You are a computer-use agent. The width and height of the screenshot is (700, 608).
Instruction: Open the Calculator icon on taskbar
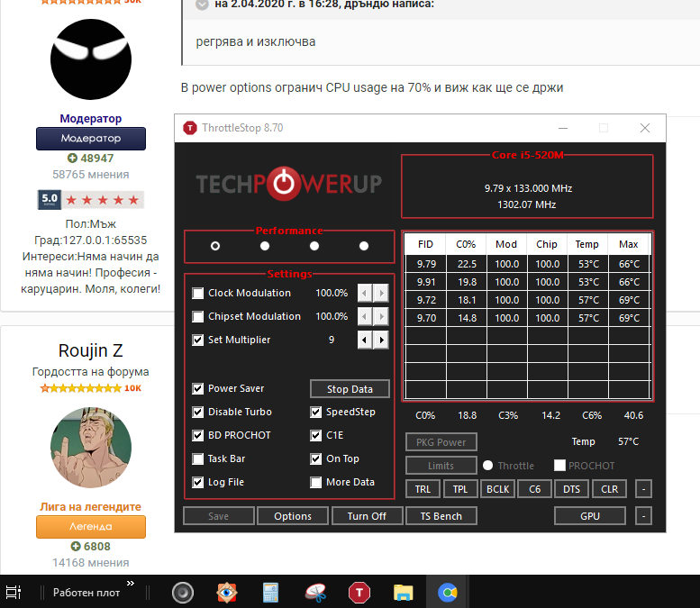[270, 593]
